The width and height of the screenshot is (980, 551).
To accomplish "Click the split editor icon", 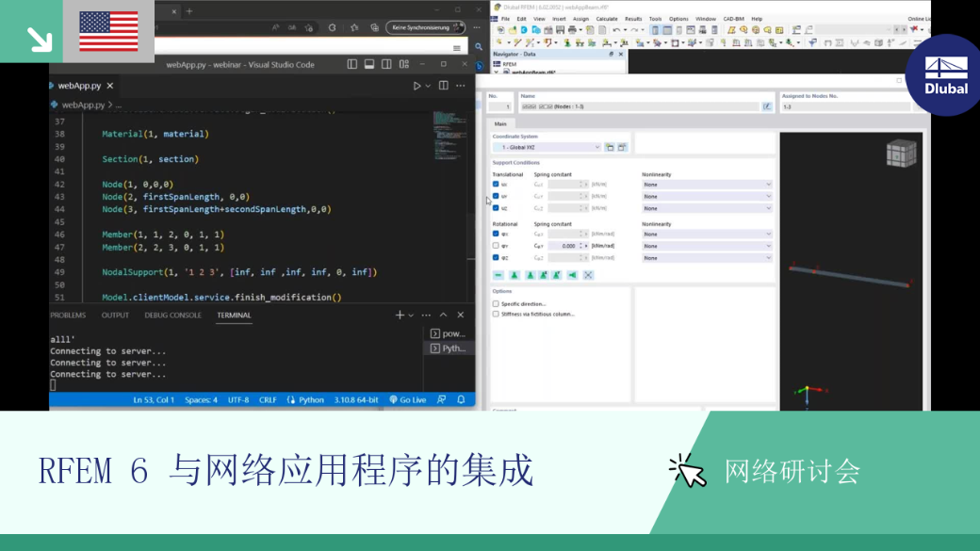I will pyautogui.click(x=443, y=86).
